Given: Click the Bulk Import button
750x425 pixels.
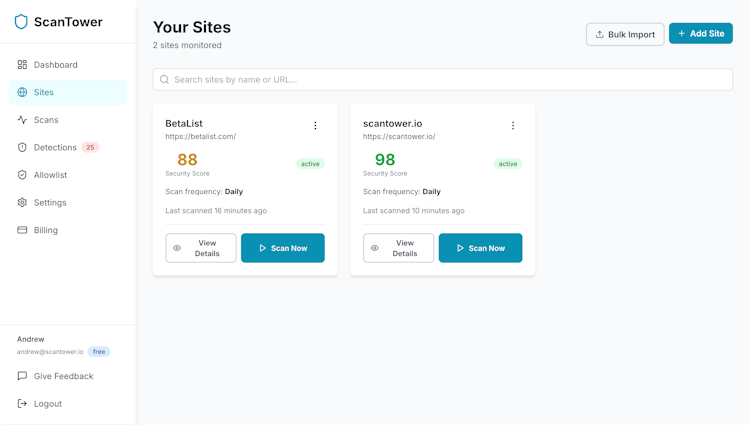Looking at the screenshot, I should click(625, 34).
